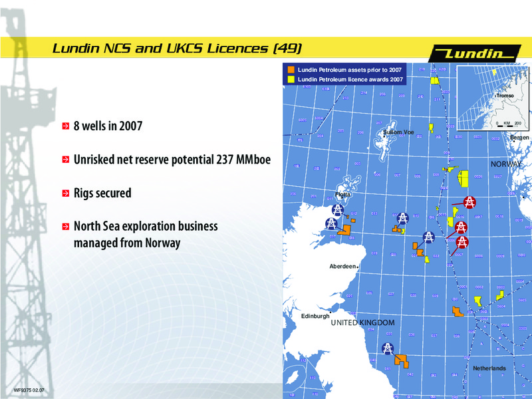Click the large yellow licence block west of Norway
532x399 pixels.
(464, 178)
